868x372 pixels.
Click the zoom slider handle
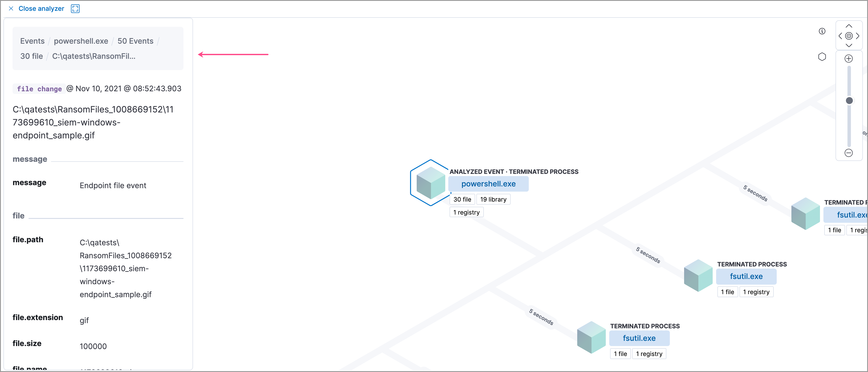click(x=849, y=101)
